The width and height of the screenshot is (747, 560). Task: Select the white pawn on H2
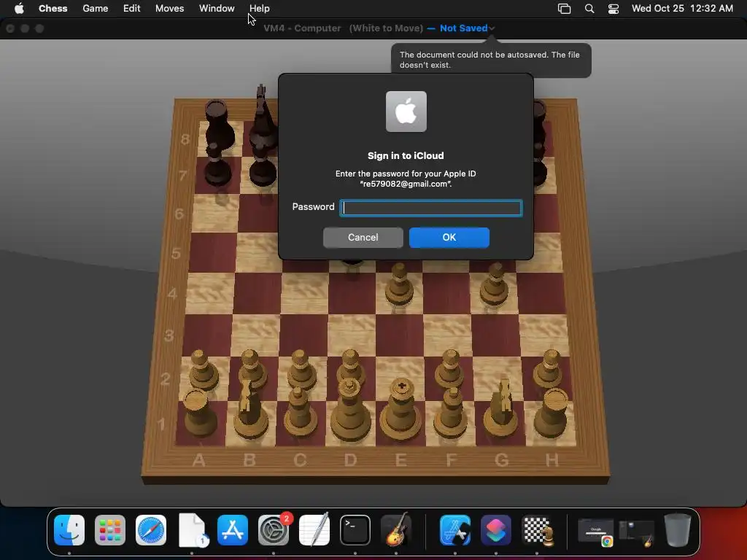(549, 368)
